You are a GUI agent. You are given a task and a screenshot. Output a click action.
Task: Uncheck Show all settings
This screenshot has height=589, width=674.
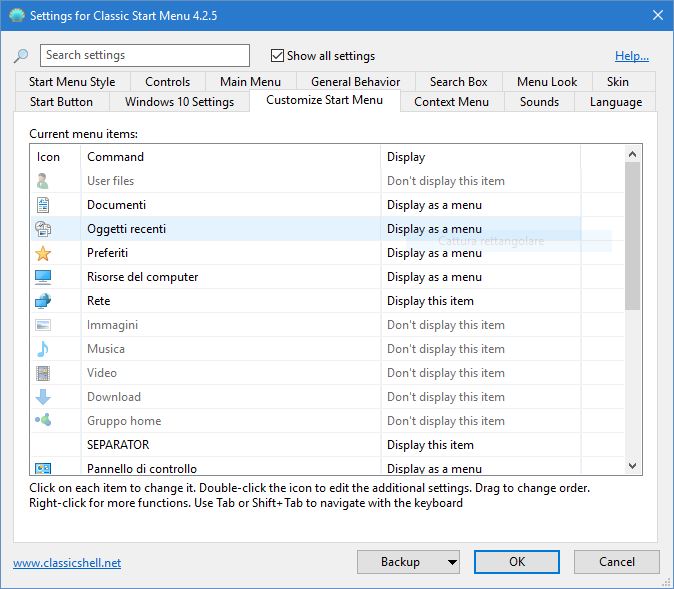(x=277, y=55)
